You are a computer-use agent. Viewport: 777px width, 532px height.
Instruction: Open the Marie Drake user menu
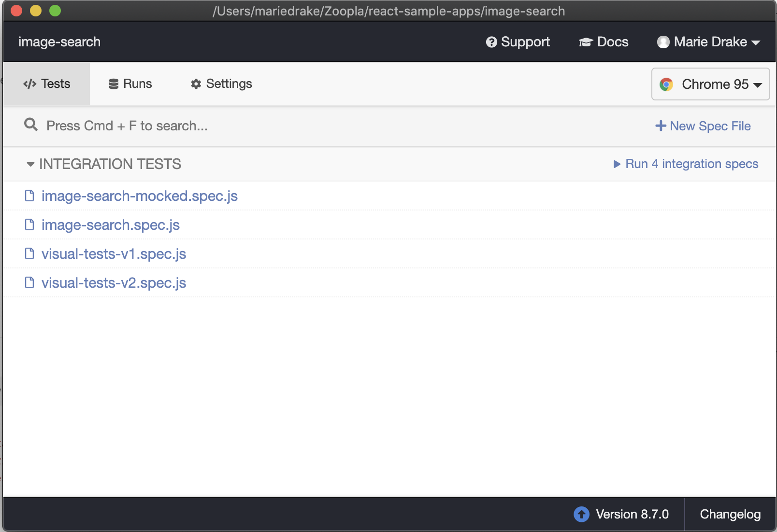(708, 42)
